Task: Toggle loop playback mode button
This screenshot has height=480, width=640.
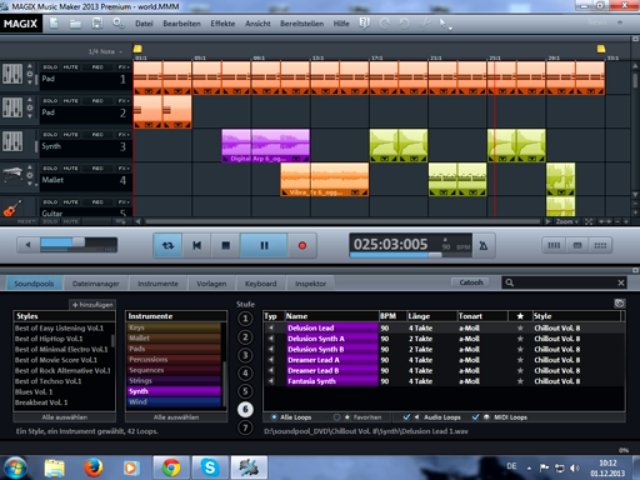Action: 168,244
